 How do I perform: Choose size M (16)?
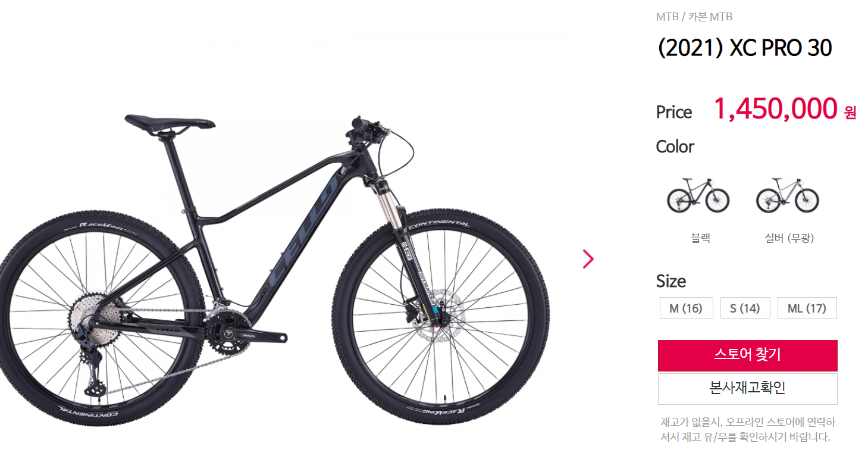pos(686,308)
